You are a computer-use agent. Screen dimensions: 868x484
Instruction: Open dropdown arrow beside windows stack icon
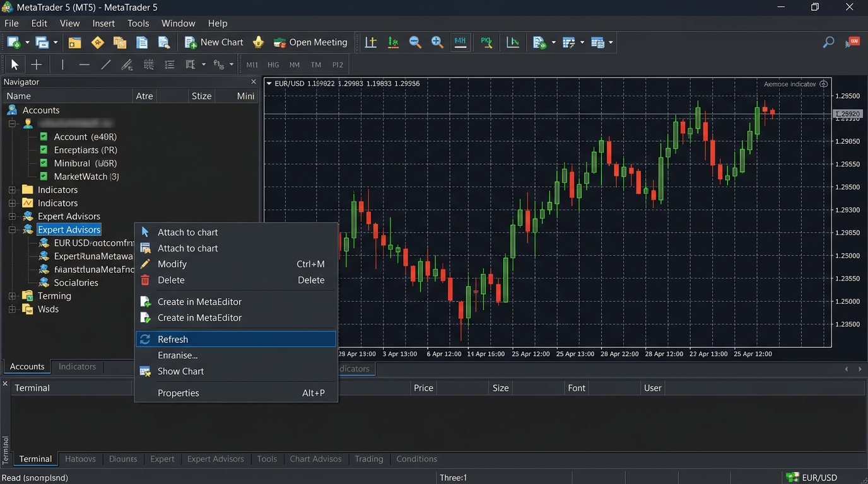click(x=56, y=42)
